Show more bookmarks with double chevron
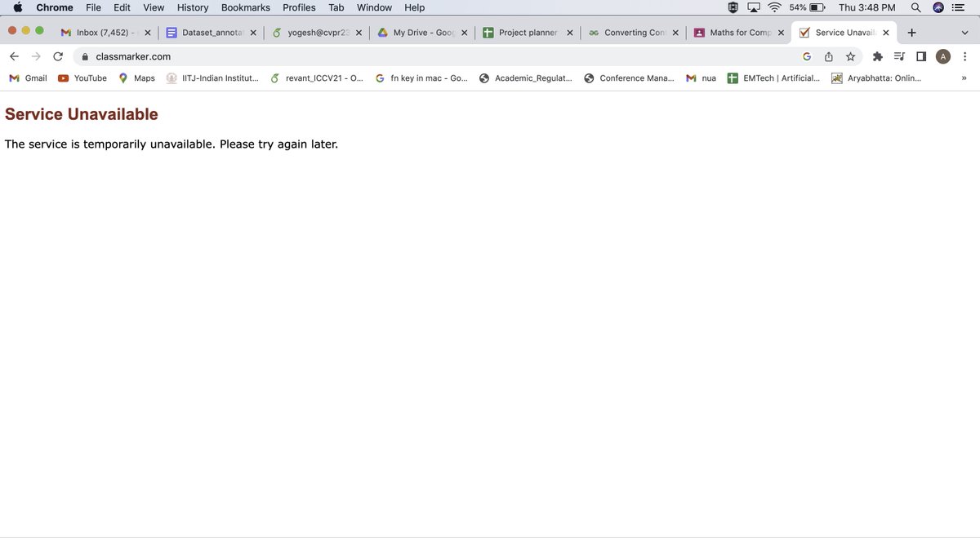980x541 pixels. 964,78
